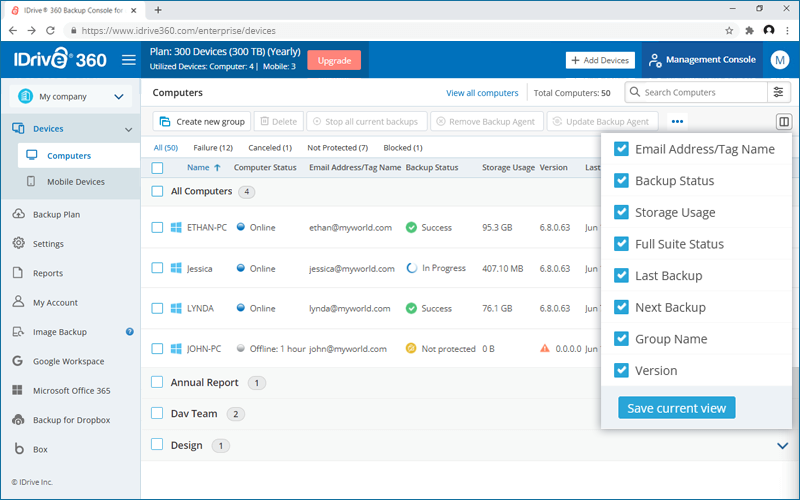Screen dimensions: 800x500
Task: Click Add Devices button
Action: (600, 60)
